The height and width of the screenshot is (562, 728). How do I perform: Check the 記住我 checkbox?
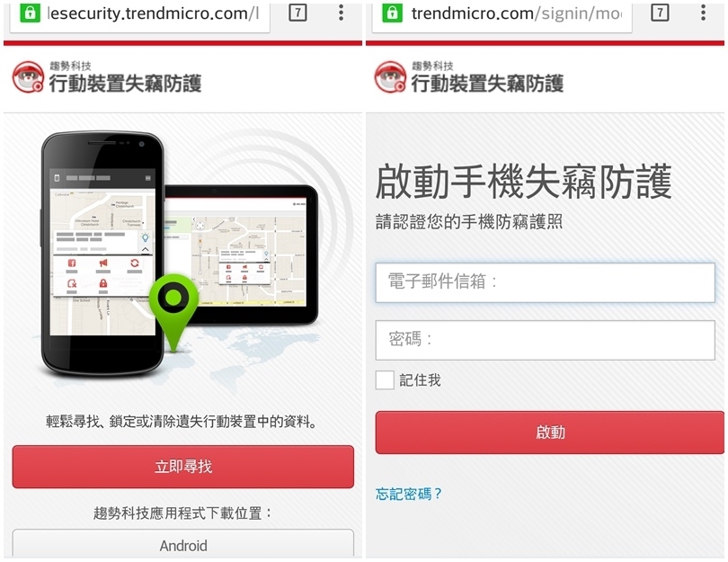(385, 380)
